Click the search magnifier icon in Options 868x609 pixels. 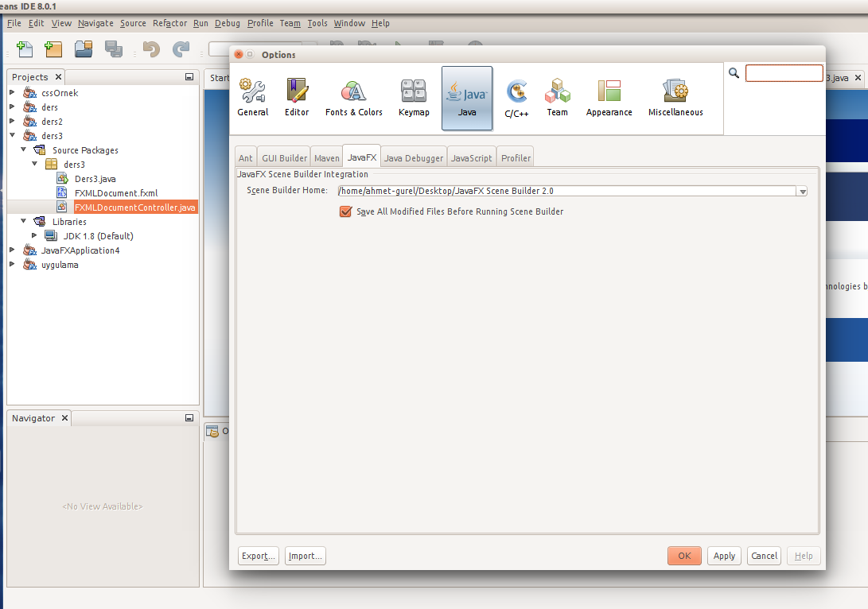[734, 73]
